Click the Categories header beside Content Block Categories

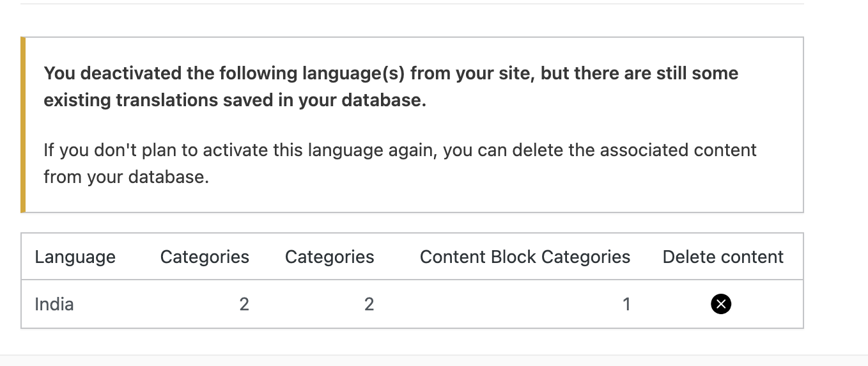click(330, 257)
